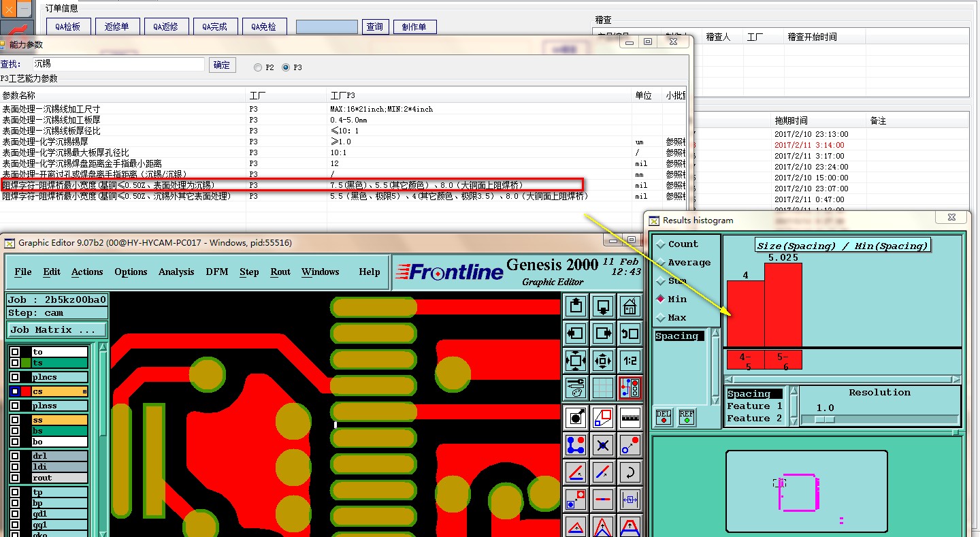The width and height of the screenshot is (980, 537).
Task: Open the DFM menu
Action: 217,272
